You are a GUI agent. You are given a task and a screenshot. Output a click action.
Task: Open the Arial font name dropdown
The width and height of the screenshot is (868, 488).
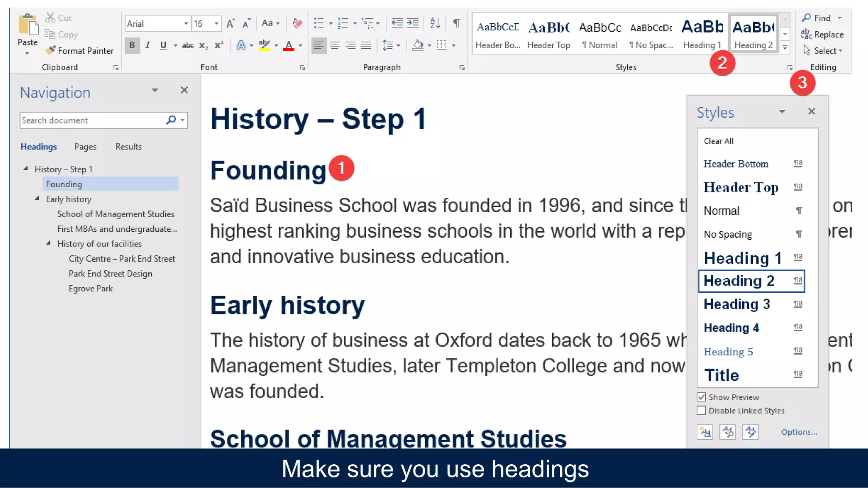(186, 24)
